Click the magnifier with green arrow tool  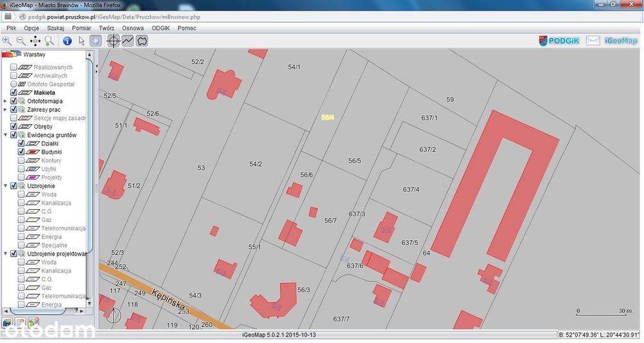click(x=50, y=41)
